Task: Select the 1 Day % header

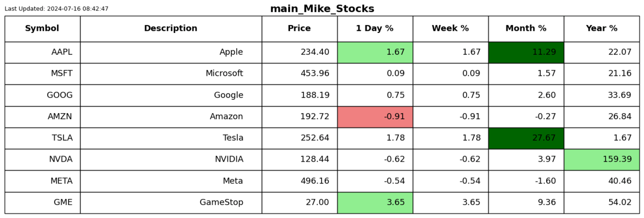Action: click(x=375, y=28)
